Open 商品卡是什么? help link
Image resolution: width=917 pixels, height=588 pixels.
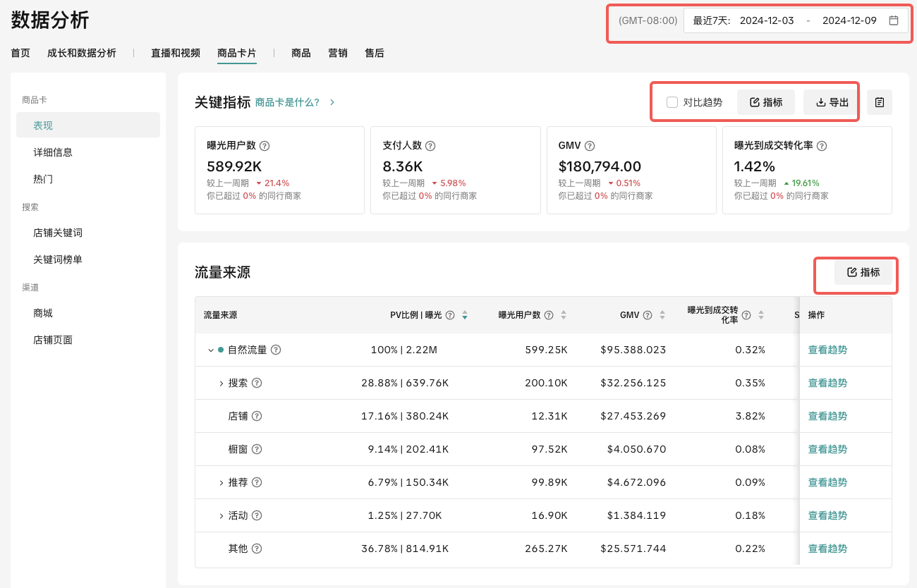pyautogui.click(x=288, y=102)
